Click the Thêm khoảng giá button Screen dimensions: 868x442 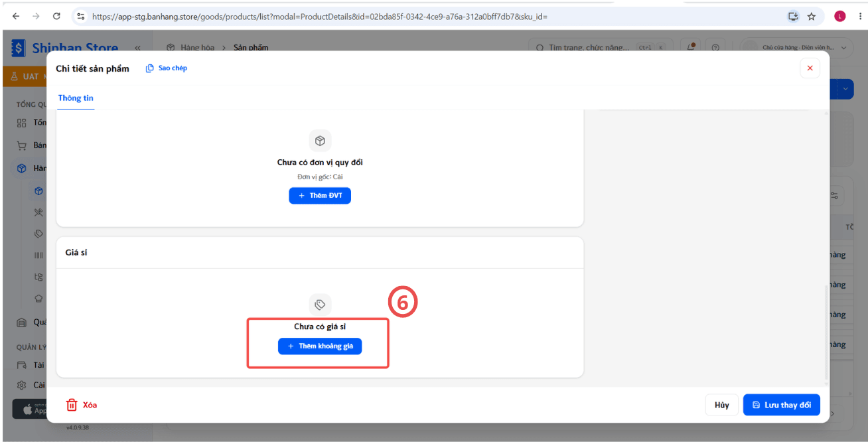point(320,346)
